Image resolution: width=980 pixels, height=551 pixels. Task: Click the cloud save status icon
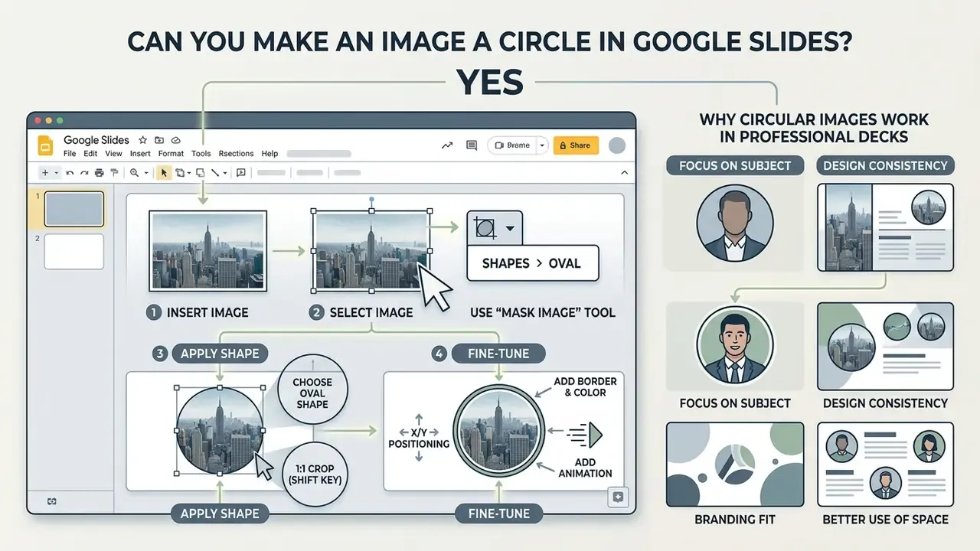pyautogui.click(x=175, y=141)
